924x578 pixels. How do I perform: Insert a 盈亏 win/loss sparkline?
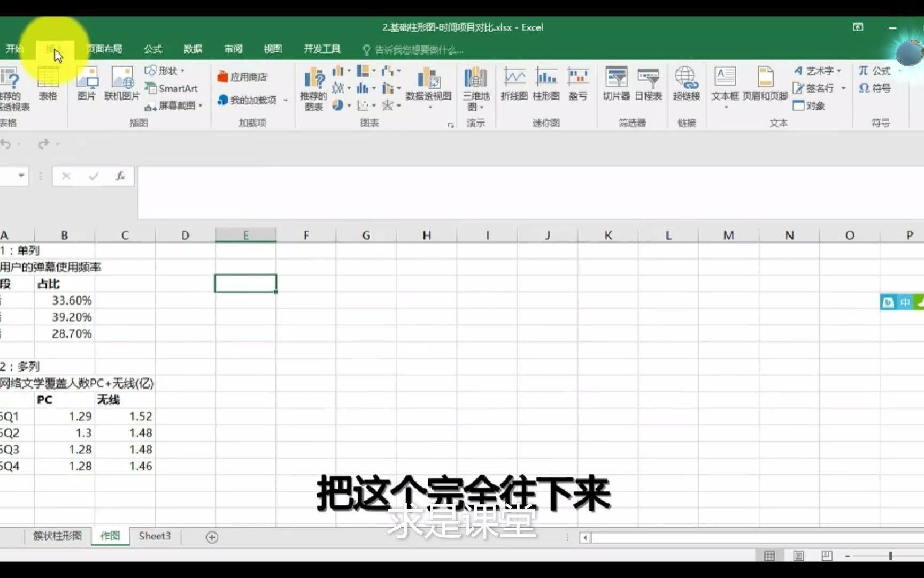578,83
